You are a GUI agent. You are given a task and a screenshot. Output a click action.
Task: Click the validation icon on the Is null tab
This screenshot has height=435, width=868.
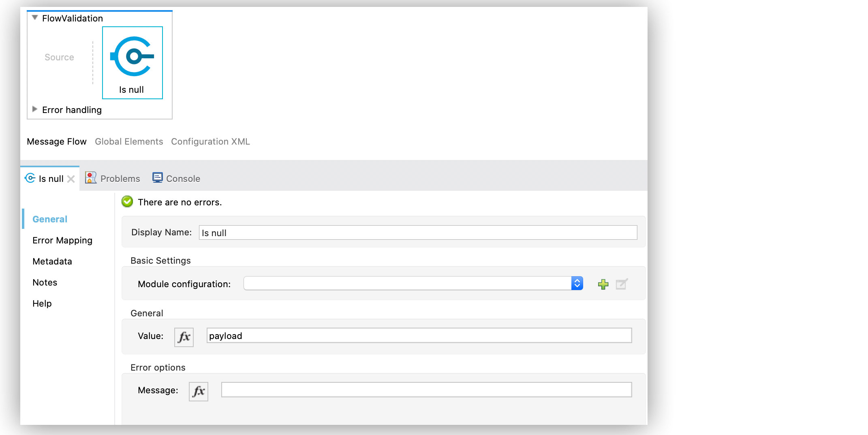(30, 178)
